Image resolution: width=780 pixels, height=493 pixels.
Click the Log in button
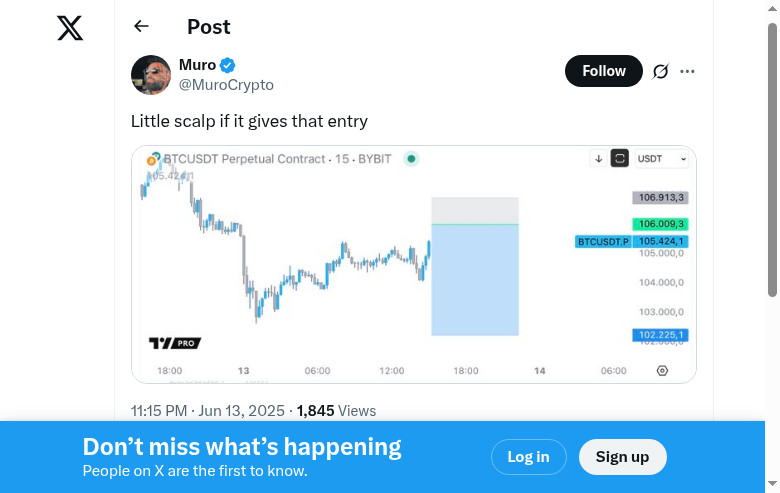coord(528,457)
